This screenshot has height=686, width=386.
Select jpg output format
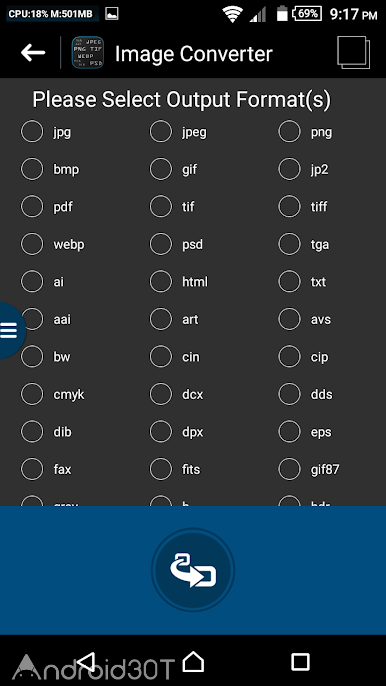[46, 132]
